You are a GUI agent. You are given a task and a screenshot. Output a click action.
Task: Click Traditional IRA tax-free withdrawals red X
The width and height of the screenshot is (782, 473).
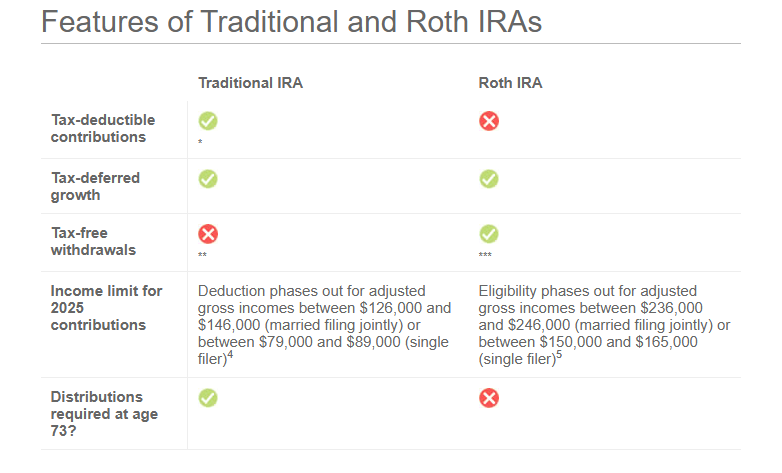click(x=208, y=234)
